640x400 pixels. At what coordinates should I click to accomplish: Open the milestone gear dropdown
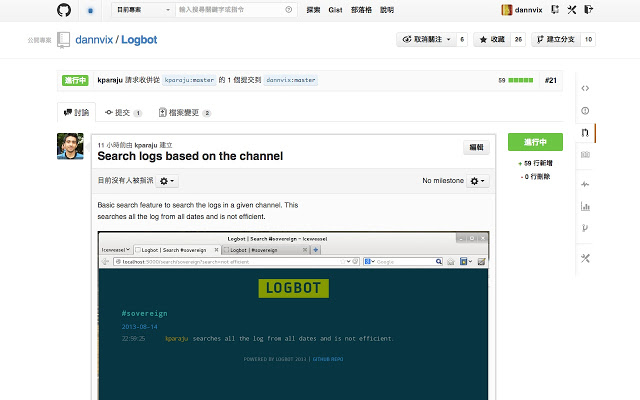pos(478,181)
